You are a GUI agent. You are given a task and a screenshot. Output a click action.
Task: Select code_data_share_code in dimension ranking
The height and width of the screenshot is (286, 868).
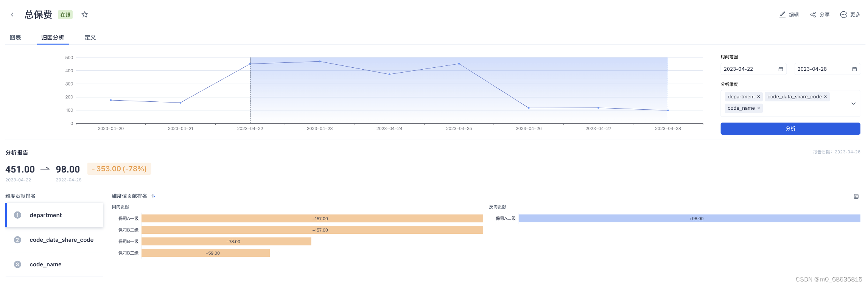(54, 240)
